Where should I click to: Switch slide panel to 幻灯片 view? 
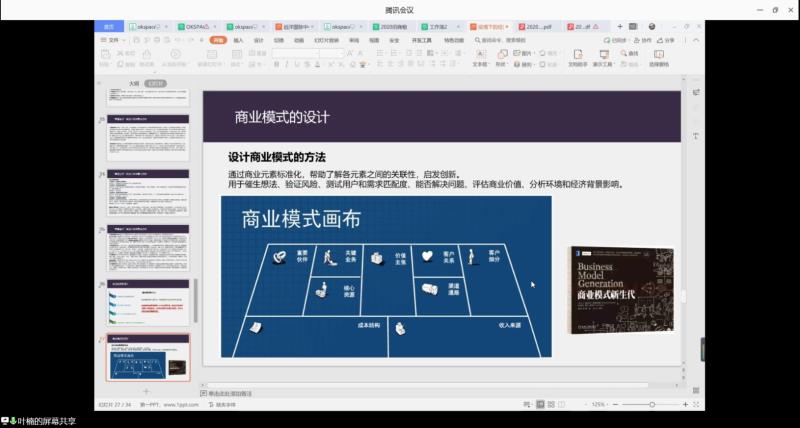154,83
